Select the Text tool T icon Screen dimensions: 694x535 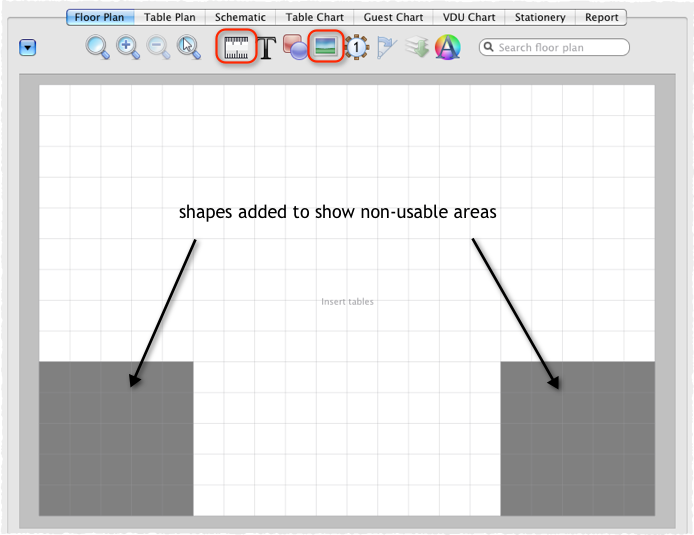(267, 48)
